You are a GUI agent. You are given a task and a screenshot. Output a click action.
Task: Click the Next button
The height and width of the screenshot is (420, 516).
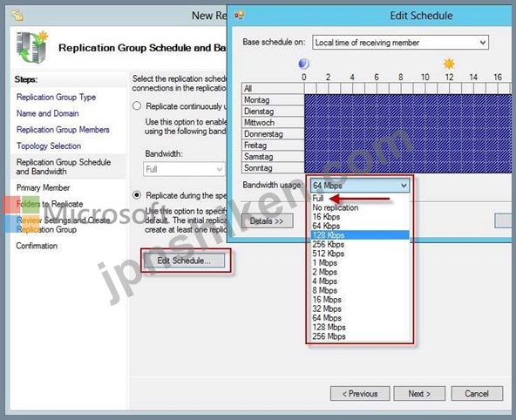(x=419, y=393)
